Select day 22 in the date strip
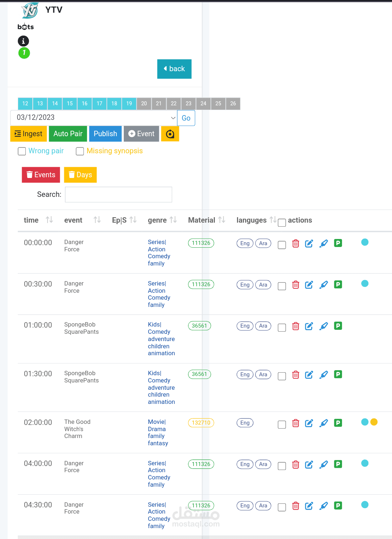392x539 pixels. tap(173, 104)
